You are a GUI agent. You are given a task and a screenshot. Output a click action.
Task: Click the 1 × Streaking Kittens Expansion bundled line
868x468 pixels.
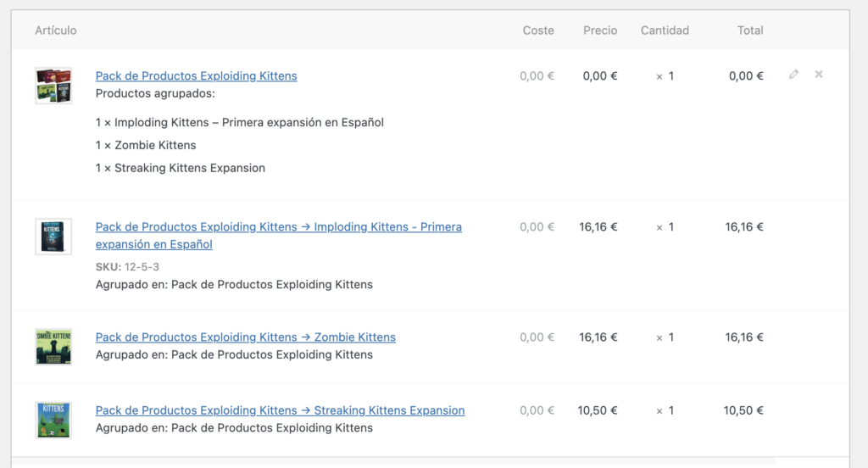click(x=181, y=168)
